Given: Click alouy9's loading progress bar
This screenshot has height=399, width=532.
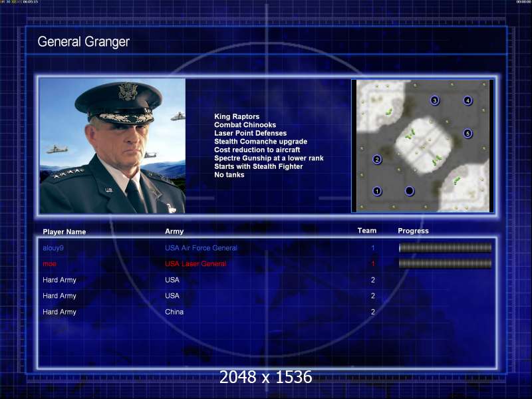Looking at the screenshot, I should (x=445, y=248).
